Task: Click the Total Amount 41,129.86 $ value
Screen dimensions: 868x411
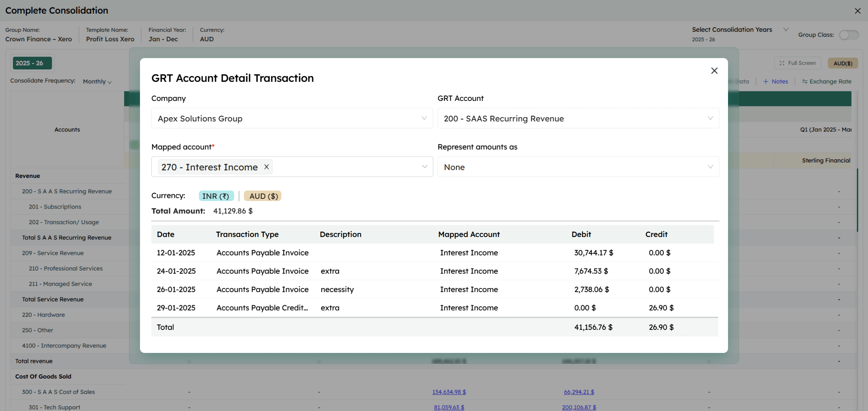Action: (x=233, y=211)
